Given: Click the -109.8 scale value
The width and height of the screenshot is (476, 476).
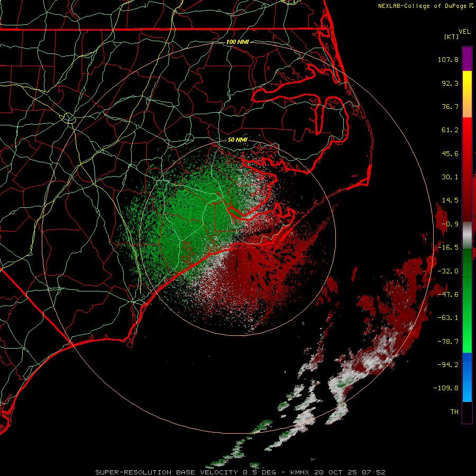Looking at the screenshot, I should tap(446, 388).
